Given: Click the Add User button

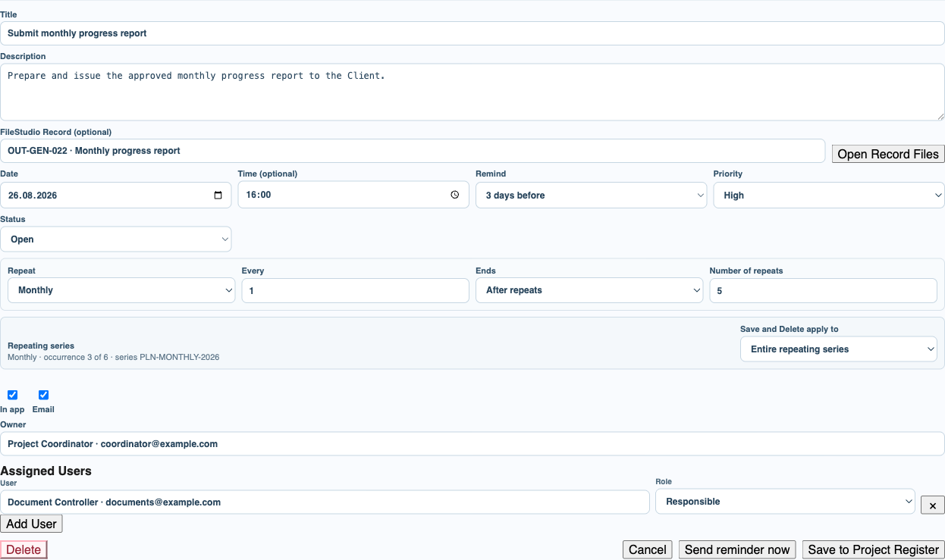Looking at the screenshot, I should pos(32,524).
